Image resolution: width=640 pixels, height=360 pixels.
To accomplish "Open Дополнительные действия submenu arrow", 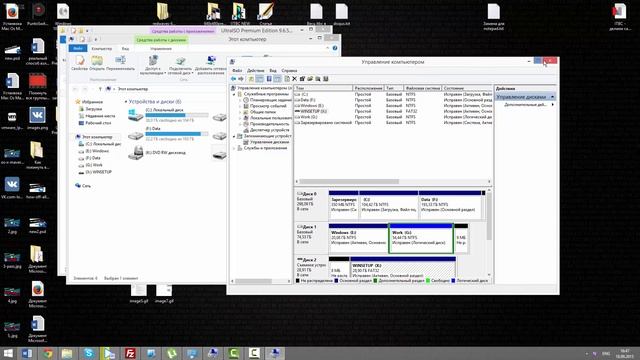I will [x=553, y=104].
